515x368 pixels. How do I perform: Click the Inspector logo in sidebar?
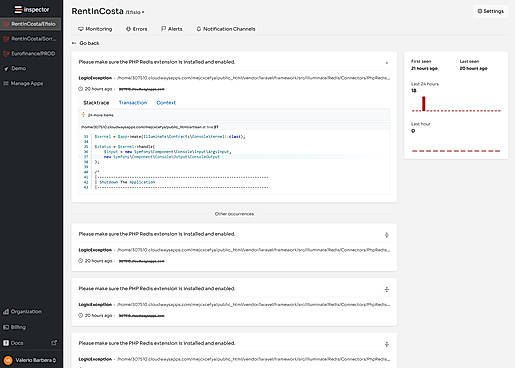click(32, 10)
